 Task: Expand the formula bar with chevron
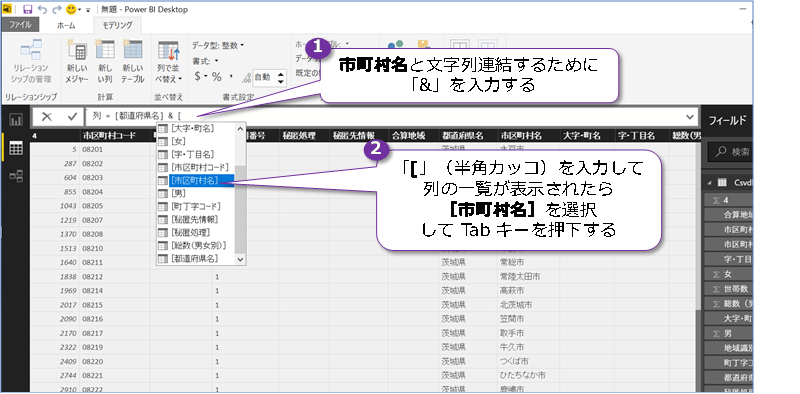tap(690, 117)
